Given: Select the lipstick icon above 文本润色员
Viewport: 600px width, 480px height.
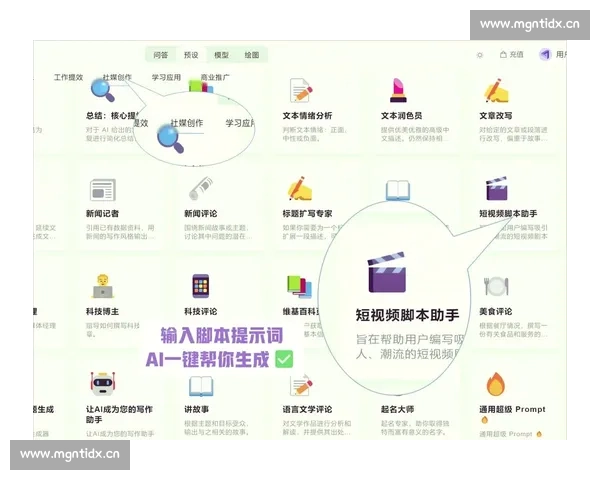Looking at the screenshot, I should coord(398,90).
